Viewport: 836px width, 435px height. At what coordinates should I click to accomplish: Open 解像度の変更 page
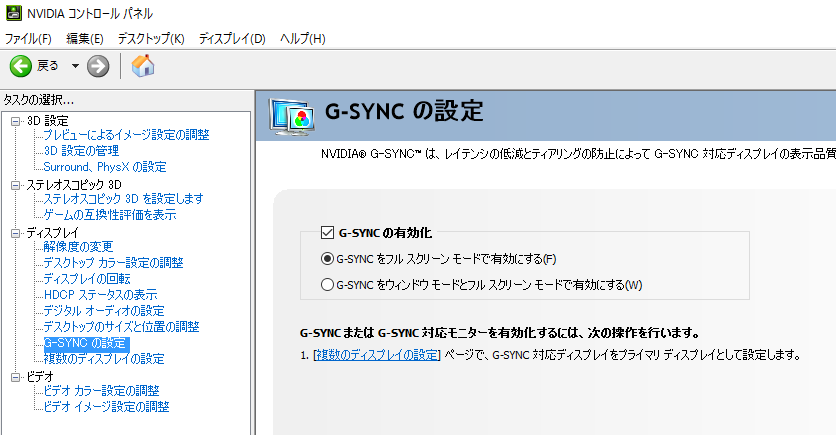78,247
